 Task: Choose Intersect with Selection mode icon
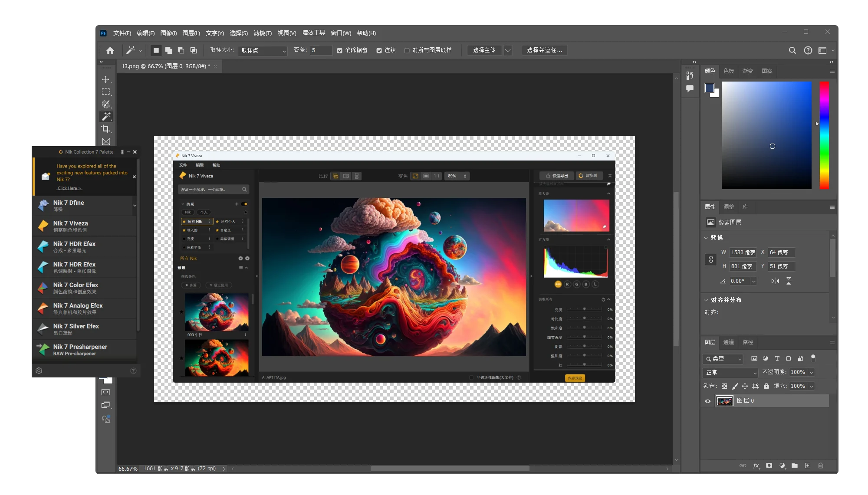[194, 50]
